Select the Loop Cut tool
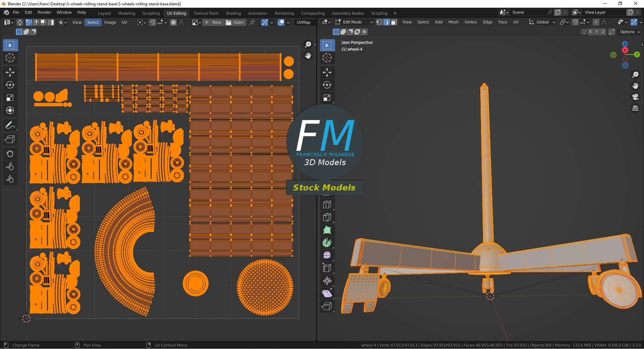 (x=327, y=205)
